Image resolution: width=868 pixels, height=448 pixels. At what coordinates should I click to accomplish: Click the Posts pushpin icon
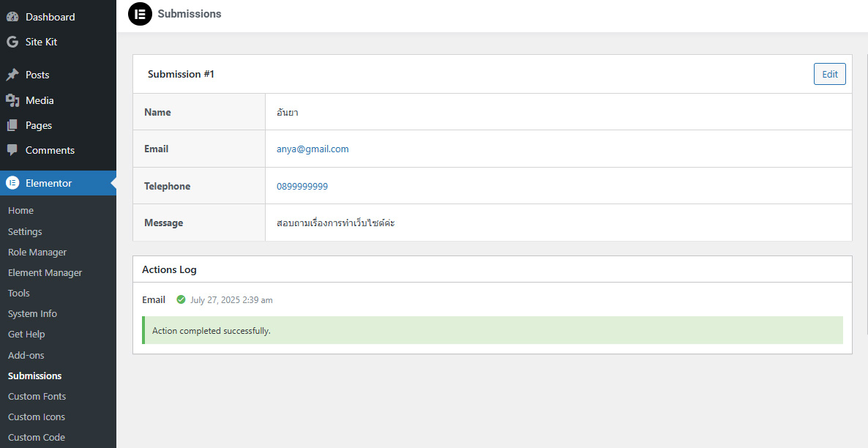12,75
